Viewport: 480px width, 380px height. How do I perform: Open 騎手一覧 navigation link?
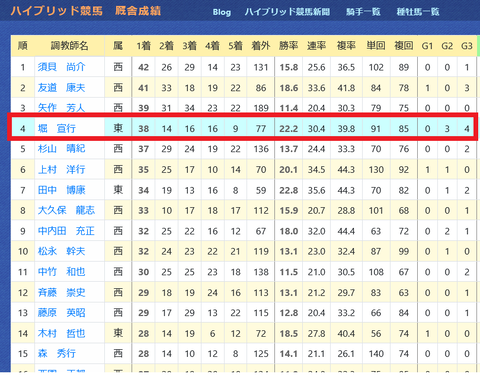(x=363, y=12)
